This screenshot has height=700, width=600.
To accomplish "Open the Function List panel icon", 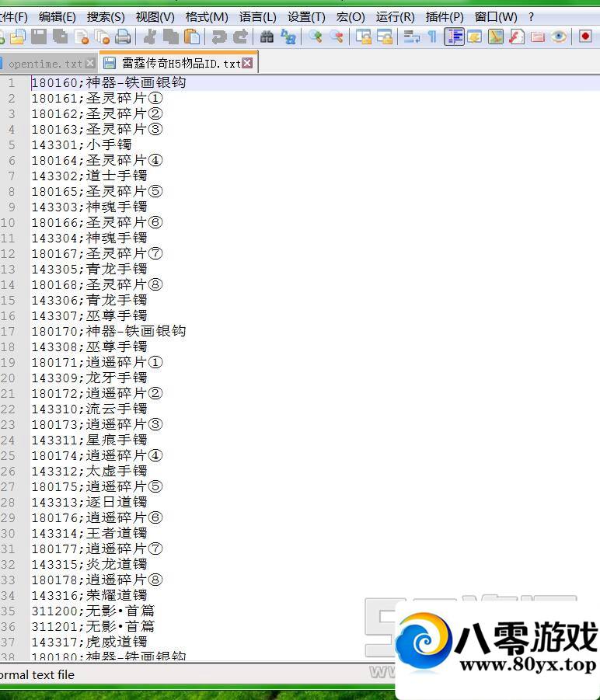I will [517, 37].
